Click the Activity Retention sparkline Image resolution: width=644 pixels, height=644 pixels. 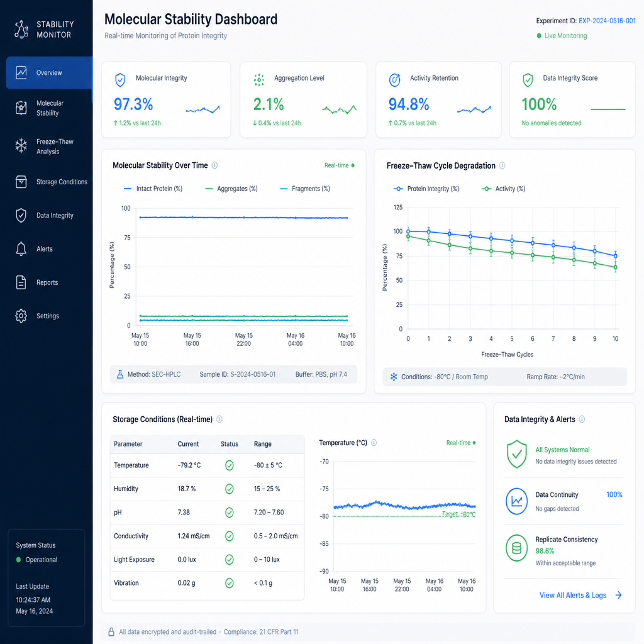[x=474, y=109]
